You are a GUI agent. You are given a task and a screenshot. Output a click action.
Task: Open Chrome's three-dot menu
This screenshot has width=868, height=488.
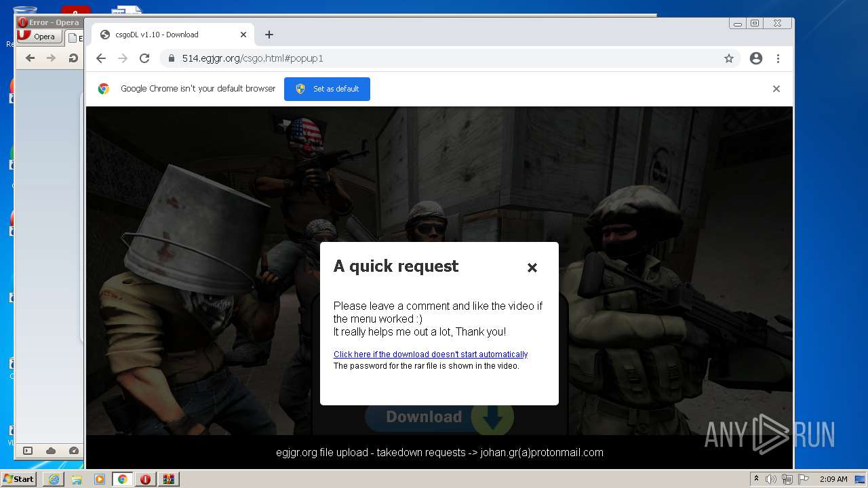(778, 58)
